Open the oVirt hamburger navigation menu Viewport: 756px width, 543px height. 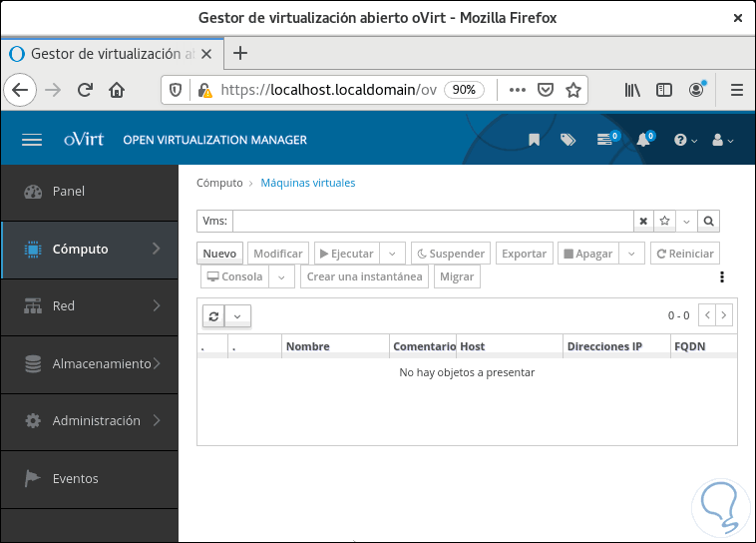[32, 140]
